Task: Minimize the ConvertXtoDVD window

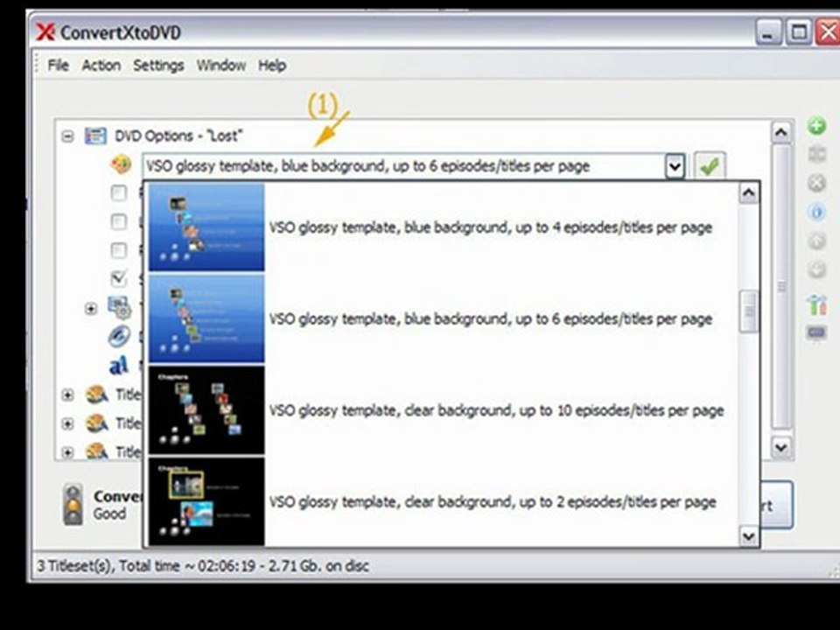Action: pos(768,32)
